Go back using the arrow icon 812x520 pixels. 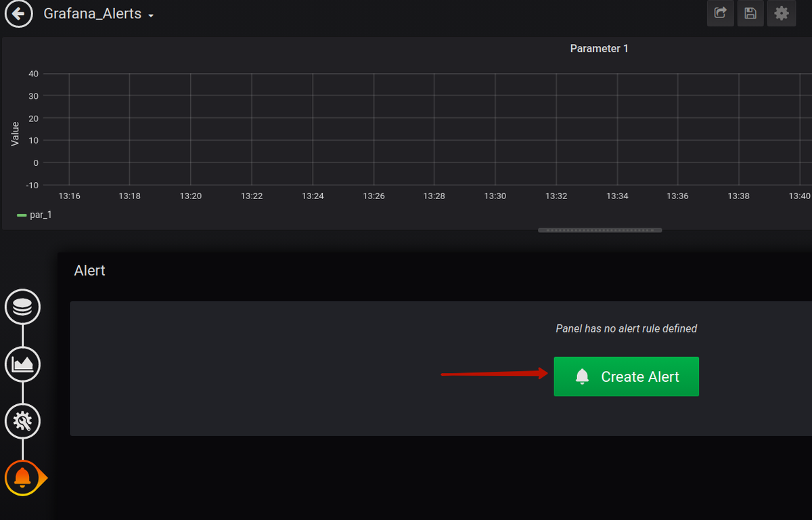tap(19, 14)
